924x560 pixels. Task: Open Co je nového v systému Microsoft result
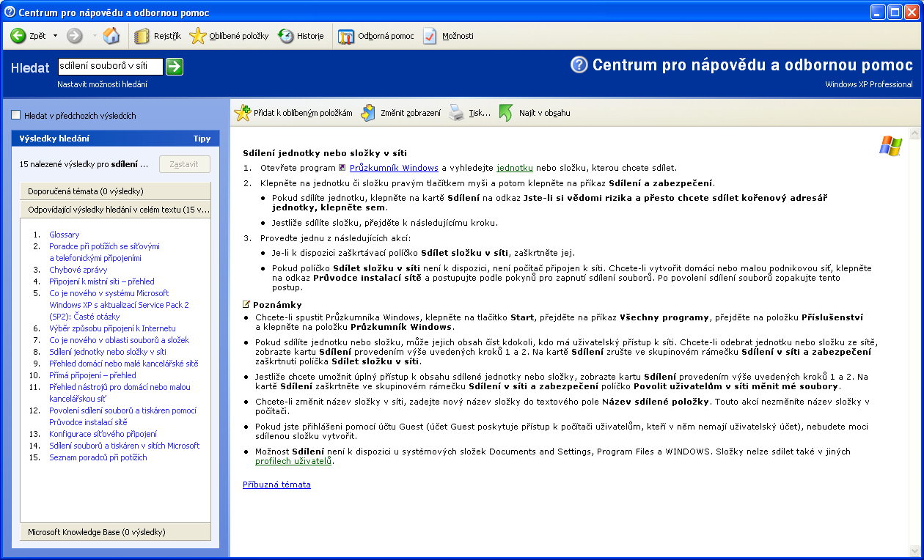pos(119,305)
